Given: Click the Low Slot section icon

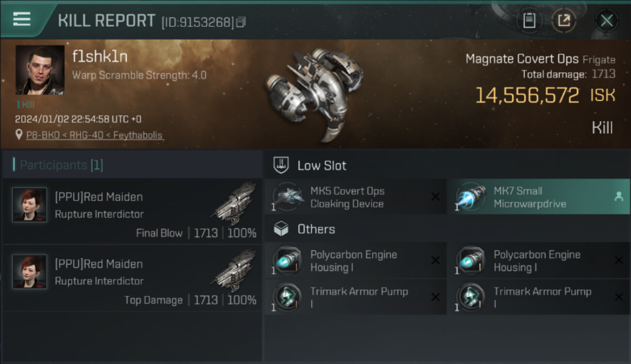Looking at the screenshot, I should 281,165.
